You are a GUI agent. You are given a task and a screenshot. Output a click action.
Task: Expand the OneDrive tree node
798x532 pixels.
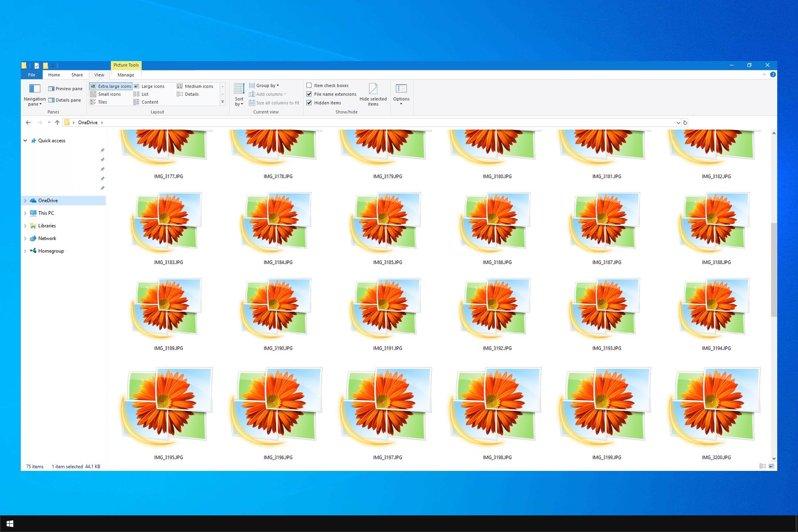coord(25,200)
